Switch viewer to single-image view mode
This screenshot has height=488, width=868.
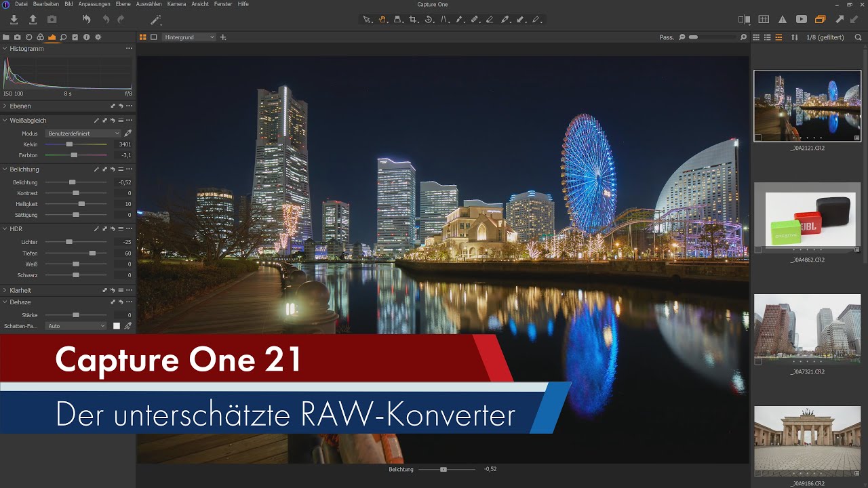154,37
